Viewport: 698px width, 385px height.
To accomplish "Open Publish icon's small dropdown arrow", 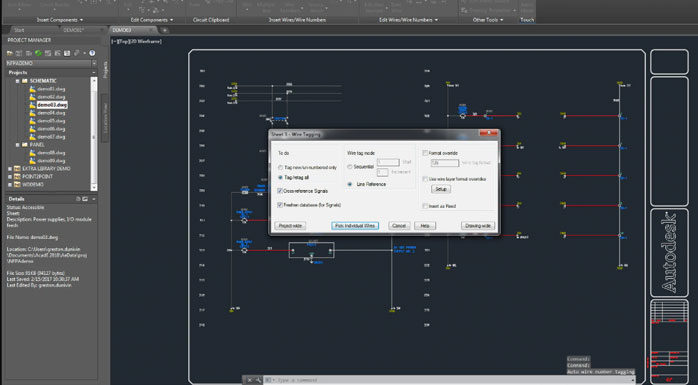I will pos(84,53).
